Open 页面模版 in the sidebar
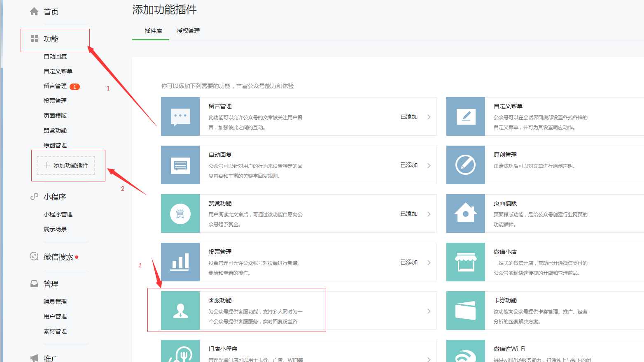Viewport: 644px width, 362px height. (55, 116)
